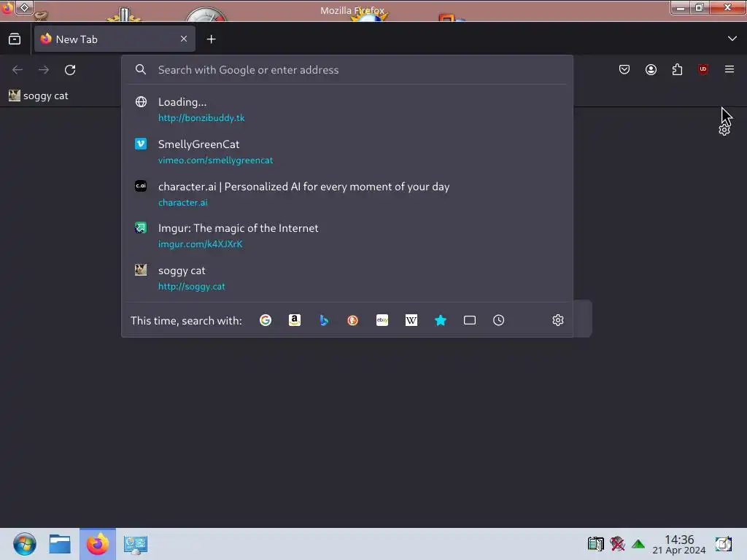Click the show desktop icon beside clock
The width and height of the screenshot is (747, 560).
point(723,544)
